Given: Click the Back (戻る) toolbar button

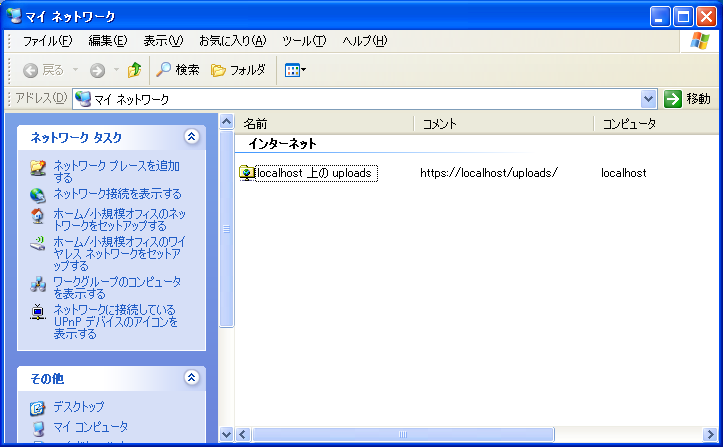Looking at the screenshot, I should point(43,70).
